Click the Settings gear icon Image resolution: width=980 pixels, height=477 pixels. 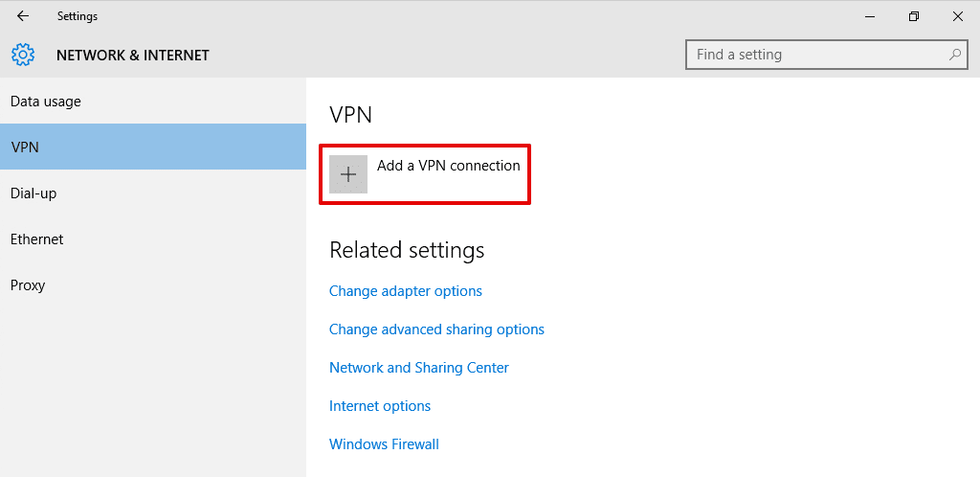(x=23, y=55)
